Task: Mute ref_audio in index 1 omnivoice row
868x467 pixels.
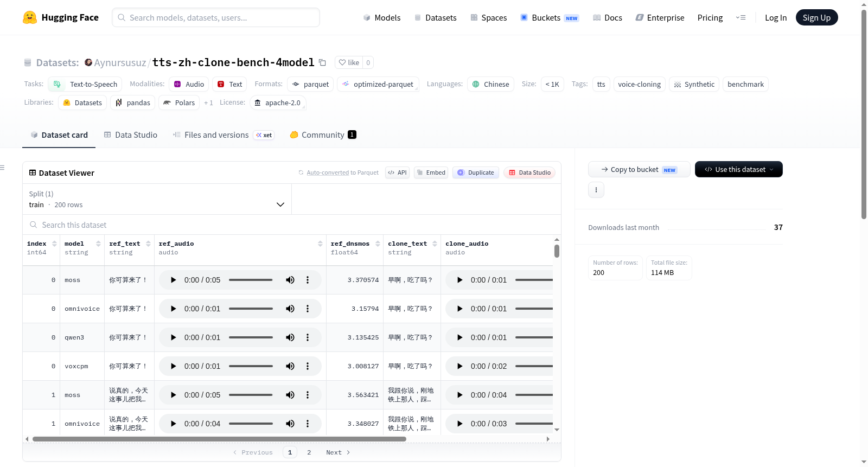Action: click(290, 424)
